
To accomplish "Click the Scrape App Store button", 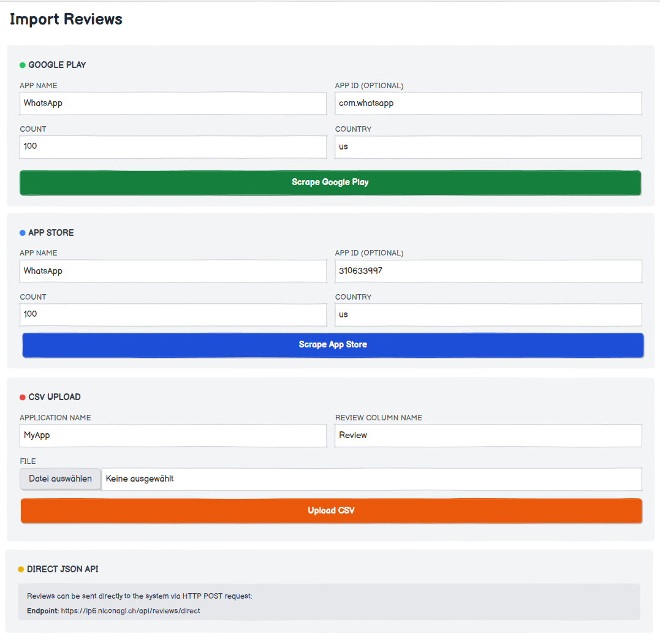I will pos(333,345).
